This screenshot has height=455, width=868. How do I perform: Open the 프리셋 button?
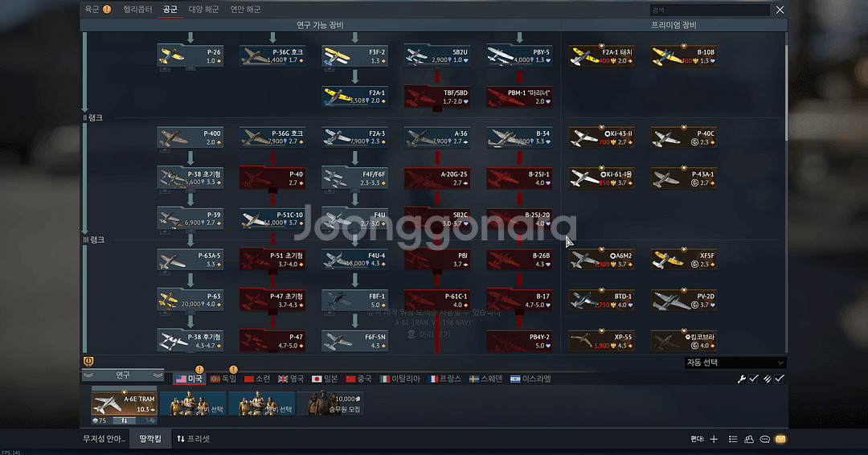point(193,439)
